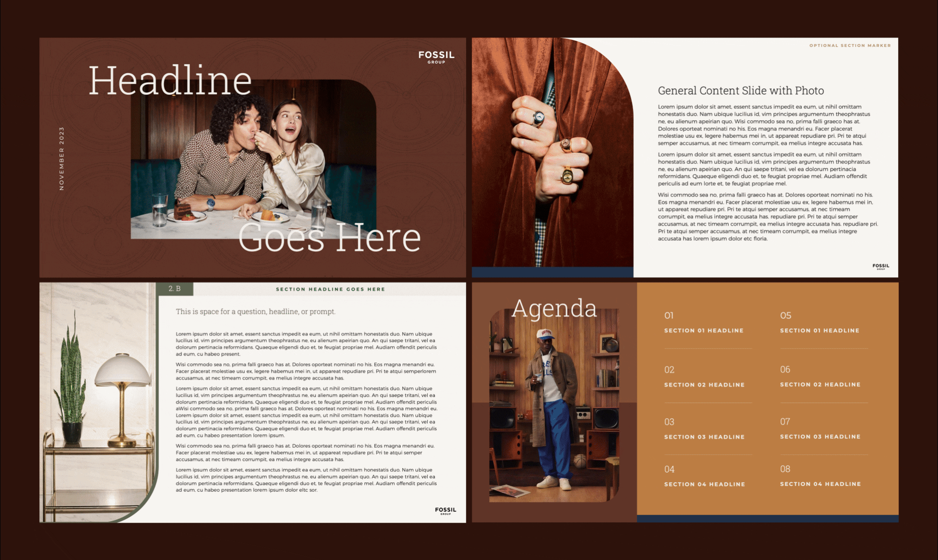Click the 'Agenda' title
The height and width of the screenshot is (560, 938).
coord(554,309)
